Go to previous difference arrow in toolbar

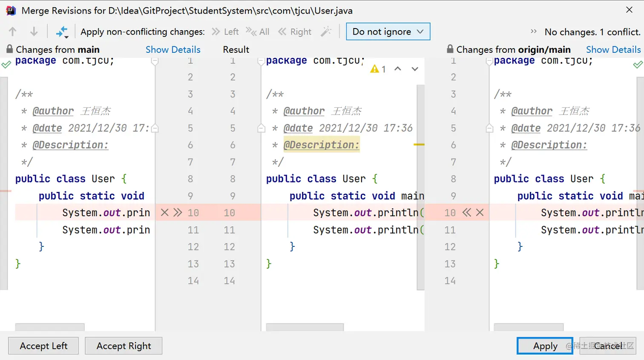[13, 31]
